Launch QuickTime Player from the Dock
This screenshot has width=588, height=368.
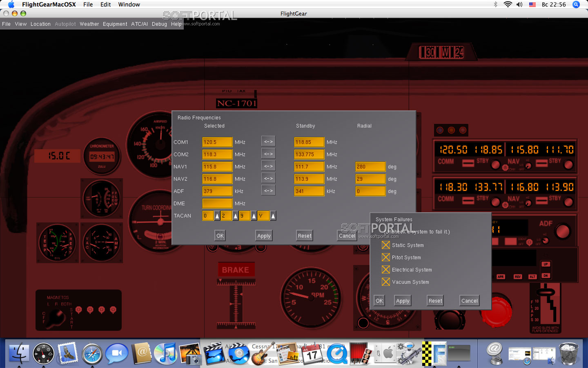tap(337, 353)
